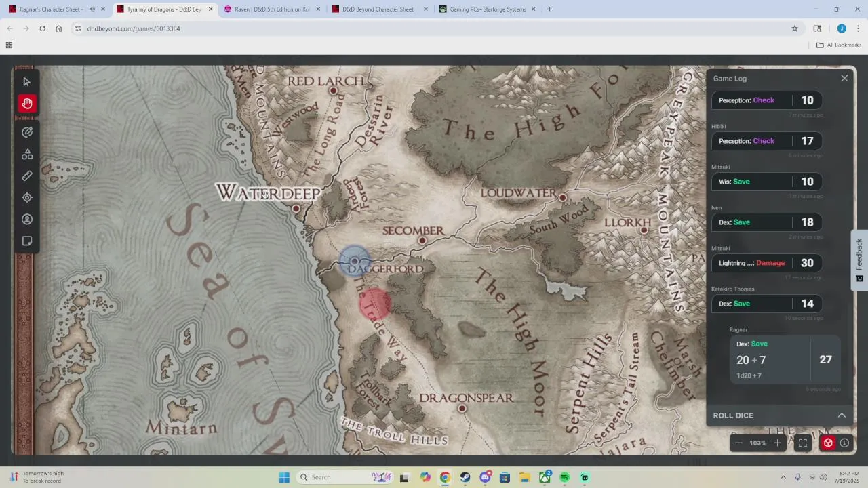
Task: Open the All Bookmarks folder
Action: pos(839,45)
